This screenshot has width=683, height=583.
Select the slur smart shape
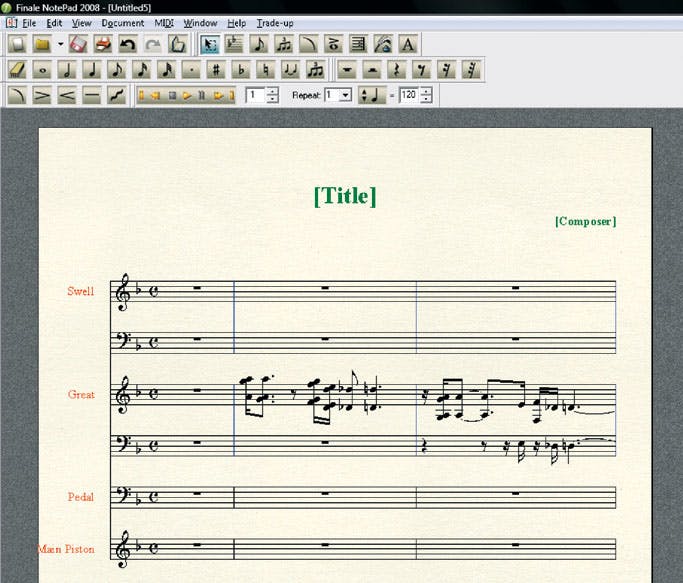(x=17, y=95)
